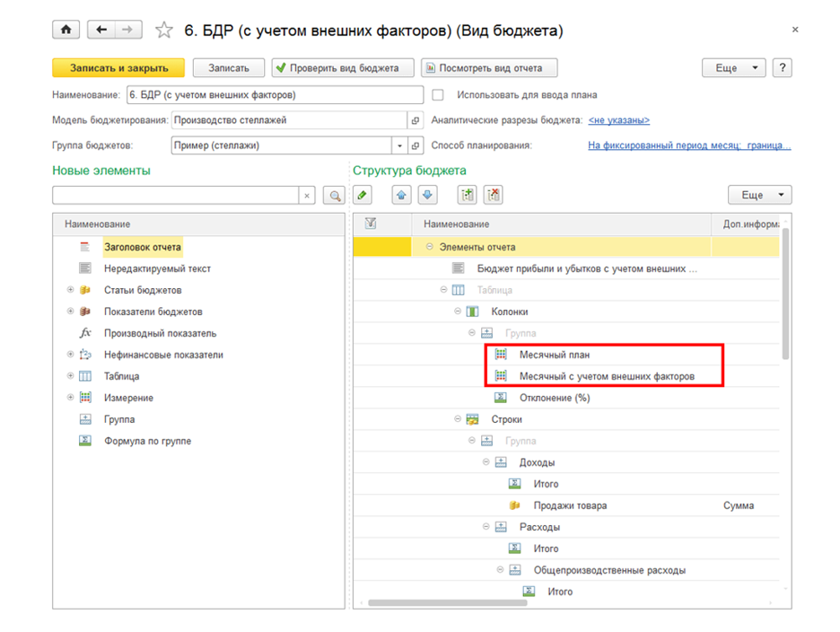Move the selected structure element up

[x=401, y=195]
